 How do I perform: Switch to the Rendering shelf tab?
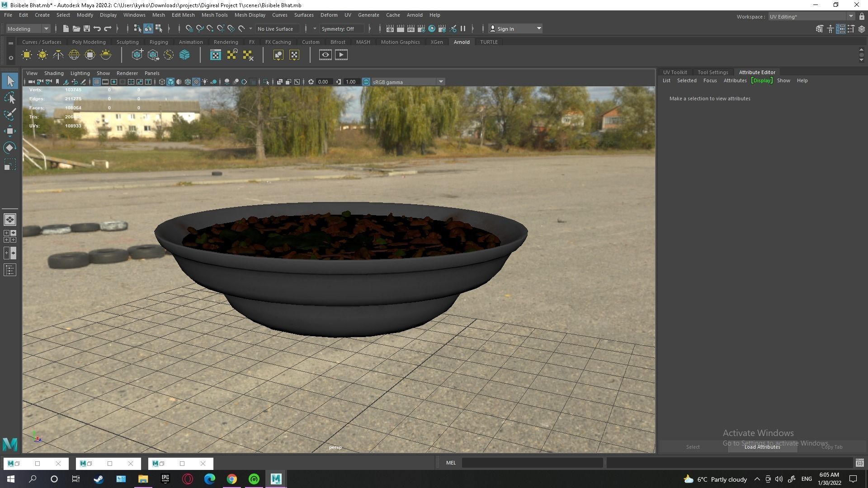tap(226, 42)
